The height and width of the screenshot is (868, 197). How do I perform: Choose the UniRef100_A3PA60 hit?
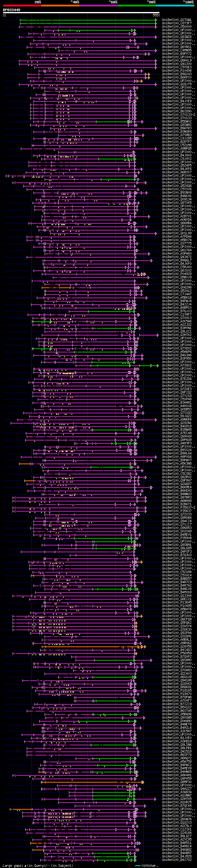click(x=176, y=253)
